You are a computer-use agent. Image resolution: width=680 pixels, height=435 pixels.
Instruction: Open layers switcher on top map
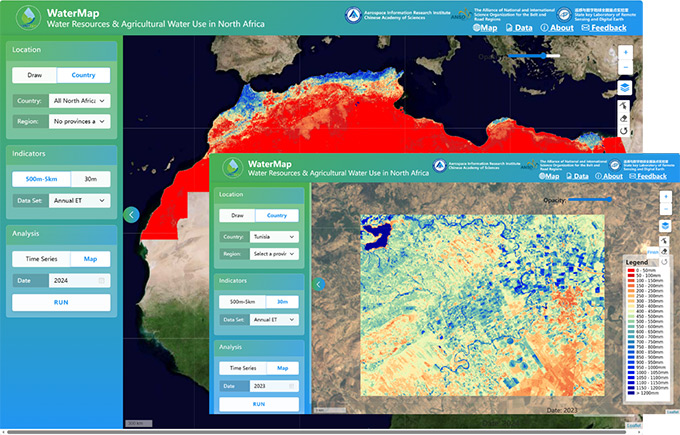tap(625, 88)
